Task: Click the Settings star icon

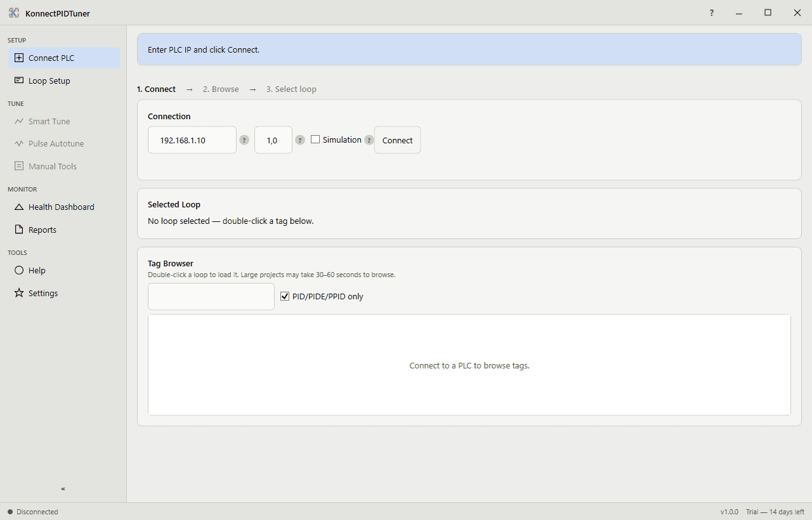Action: coord(19,293)
